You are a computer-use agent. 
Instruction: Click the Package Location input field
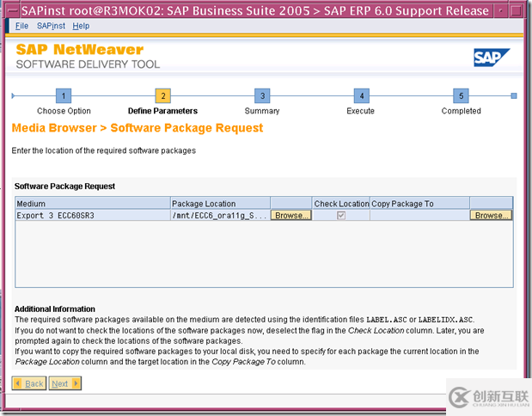pyautogui.click(x=220, y=216)
